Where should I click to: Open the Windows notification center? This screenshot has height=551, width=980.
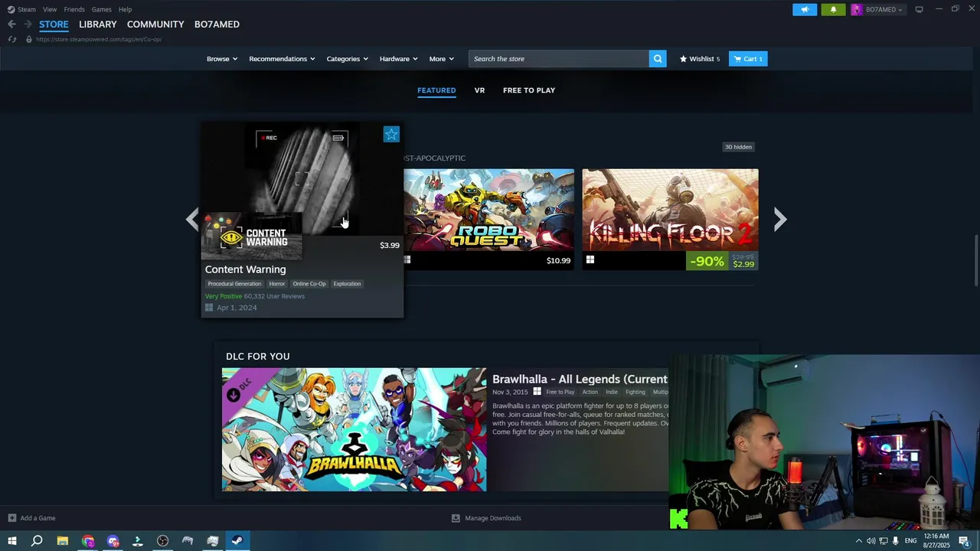(964, 541)
